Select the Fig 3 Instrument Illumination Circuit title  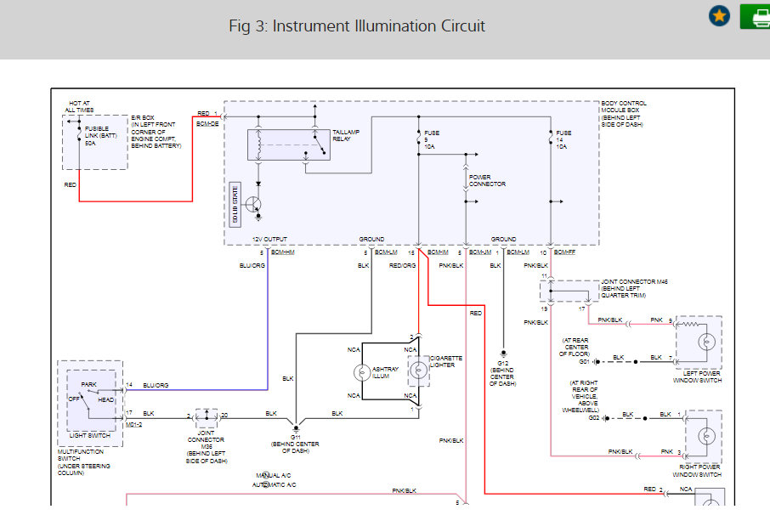pos(357,25)
